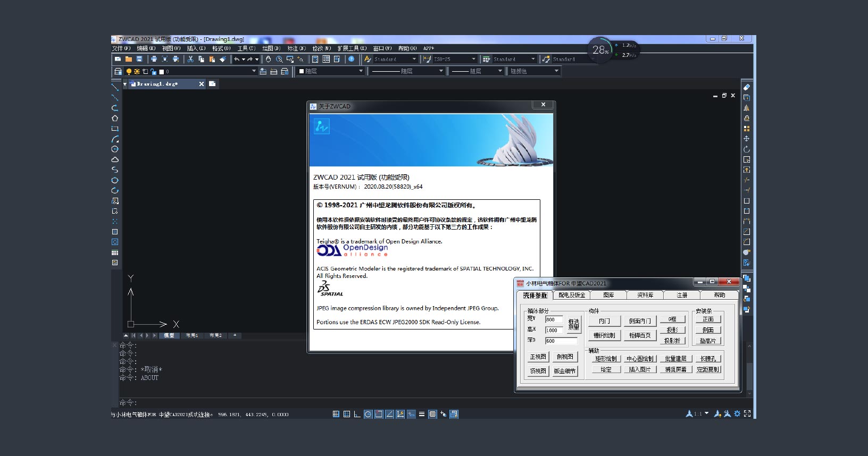Open the Layer Properties Manager icon
Image resolution: width=868 pixels, height=456 pixels.
click(x=118, y=71)
